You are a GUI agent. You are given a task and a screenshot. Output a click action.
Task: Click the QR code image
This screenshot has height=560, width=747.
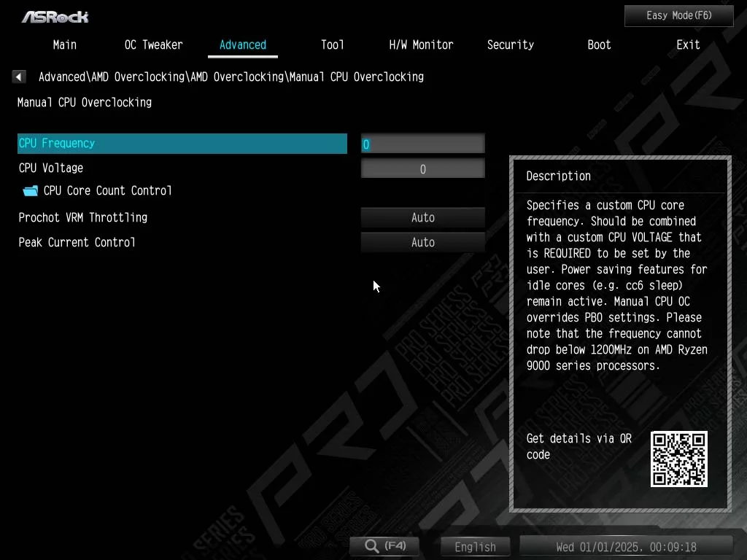click(x=678, y=459)
